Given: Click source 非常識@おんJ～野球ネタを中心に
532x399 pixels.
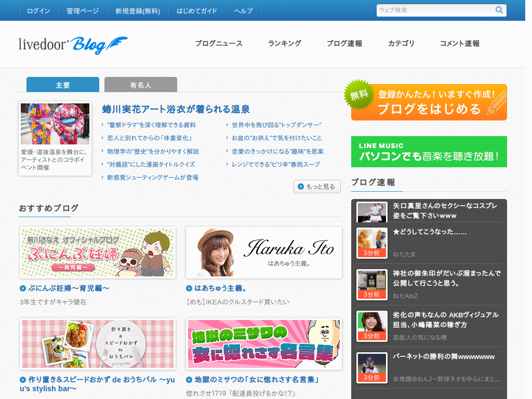Looking at the screenshot, I should tap(446, 379).
